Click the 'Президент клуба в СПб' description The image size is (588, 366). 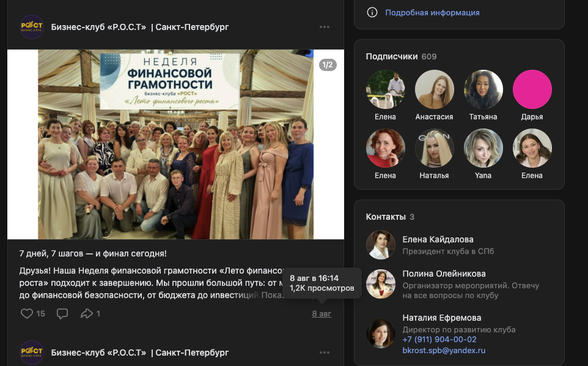(x=448, y=251)
